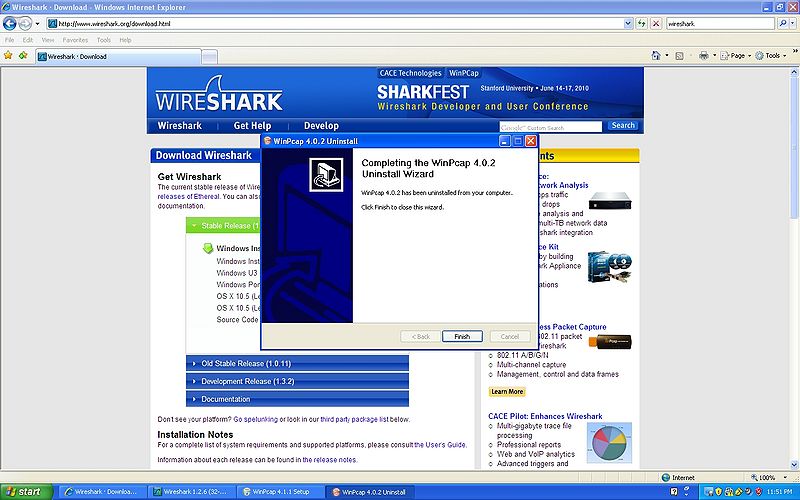Click the Home icon in command bar
The height and width of the screenshot is (500, 800).
pos(656,56)
